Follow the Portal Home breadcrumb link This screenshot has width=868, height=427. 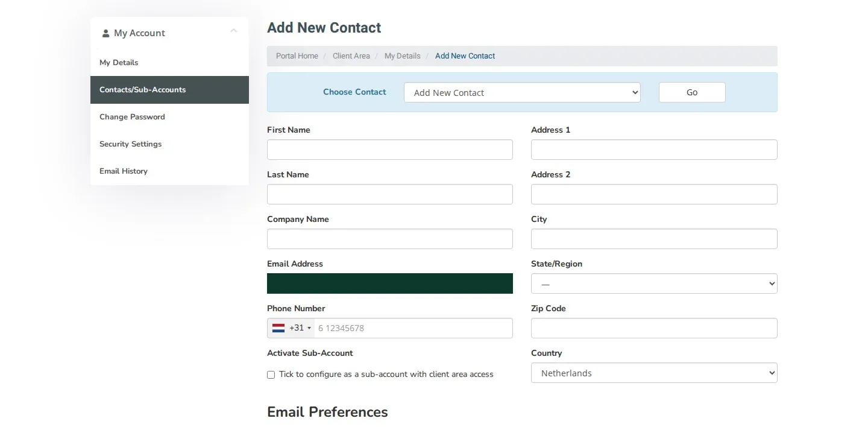click(x=297, y=56)
